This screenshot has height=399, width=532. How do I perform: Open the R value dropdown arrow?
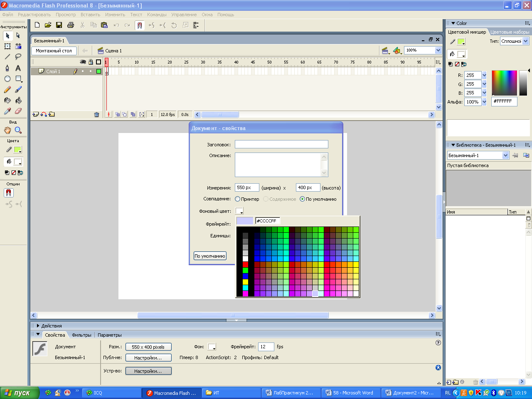click(x=484, y=75)
